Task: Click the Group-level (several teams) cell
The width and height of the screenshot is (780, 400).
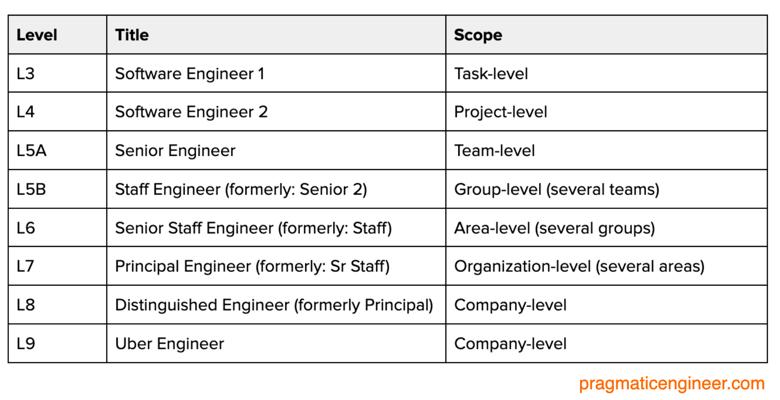Action: (x=556, y=189)
